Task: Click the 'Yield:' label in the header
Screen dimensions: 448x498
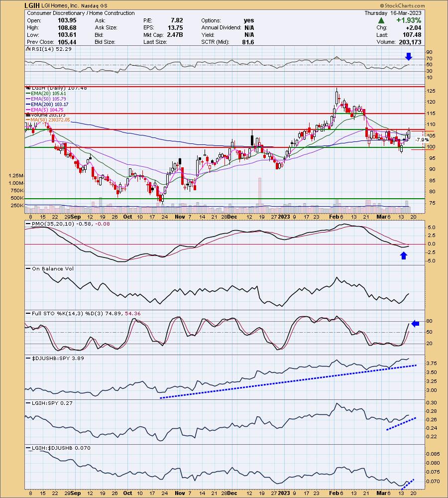Action: [208, 35]
